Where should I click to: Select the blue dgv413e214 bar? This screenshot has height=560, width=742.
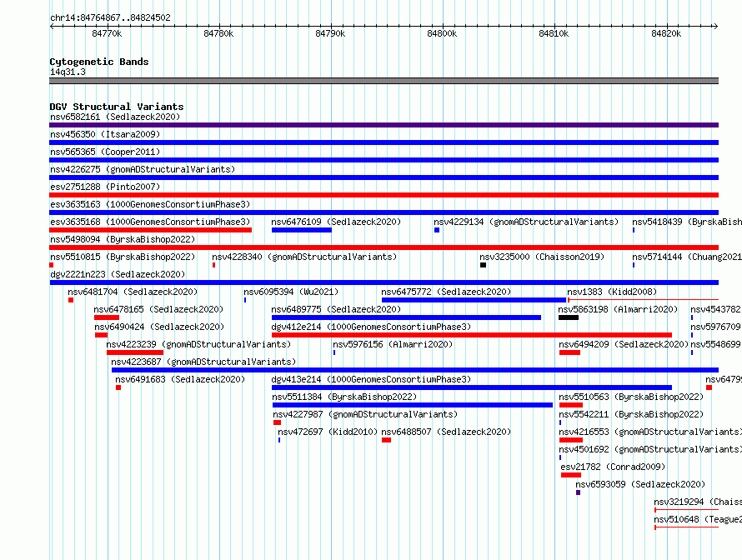click(472, 387)
